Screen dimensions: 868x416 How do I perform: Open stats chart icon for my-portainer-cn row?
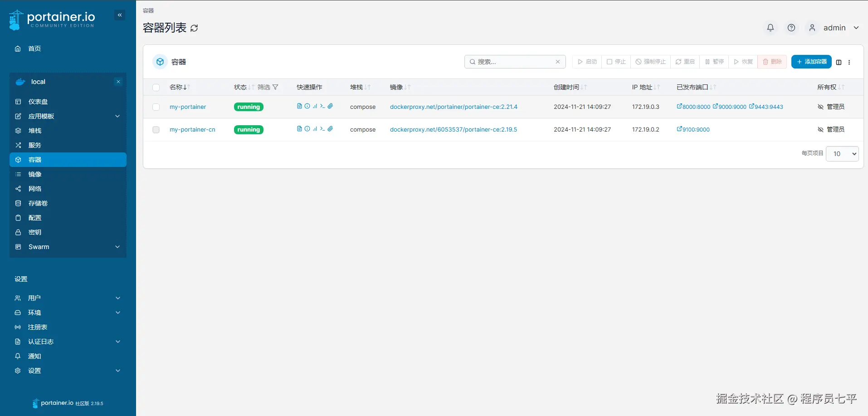[x=315, y=129]
